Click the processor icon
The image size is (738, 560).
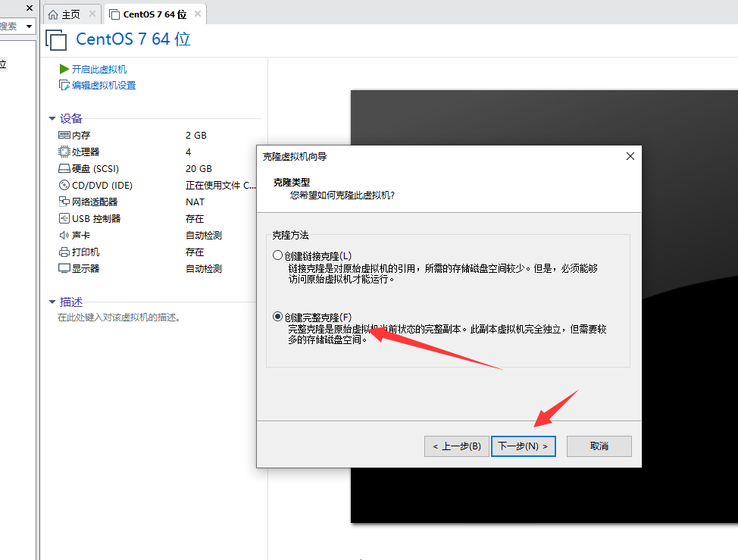coord(64,152)
